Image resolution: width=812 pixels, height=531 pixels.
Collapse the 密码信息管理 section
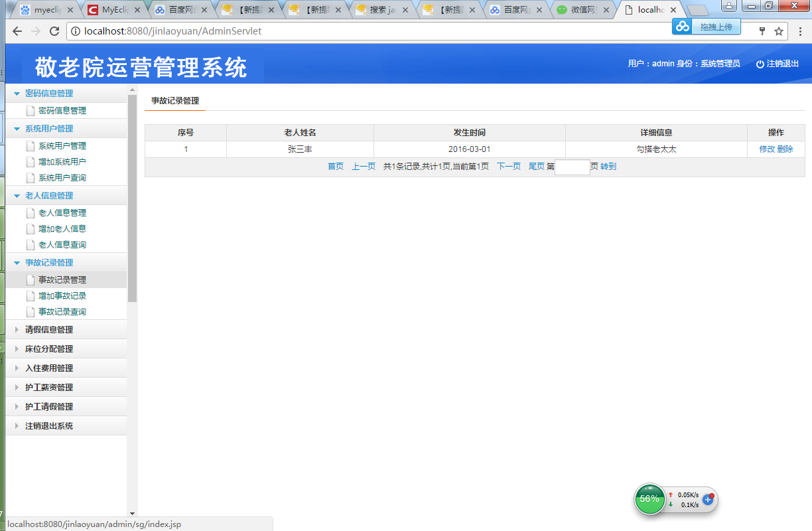[17, 94]
